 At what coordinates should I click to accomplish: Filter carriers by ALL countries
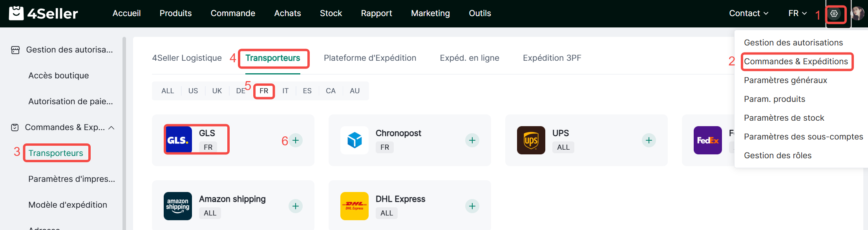[x=168, y=91]
